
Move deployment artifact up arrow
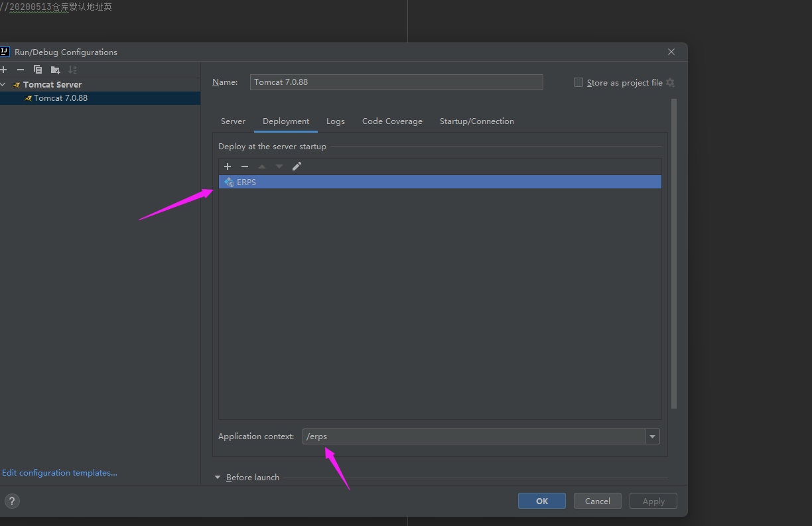coord(262,166)
